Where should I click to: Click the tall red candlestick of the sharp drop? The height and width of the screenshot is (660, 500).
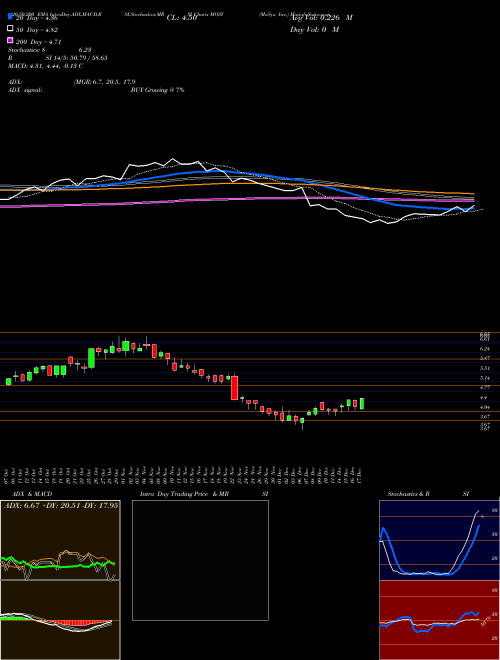click(x=234, y=388)
